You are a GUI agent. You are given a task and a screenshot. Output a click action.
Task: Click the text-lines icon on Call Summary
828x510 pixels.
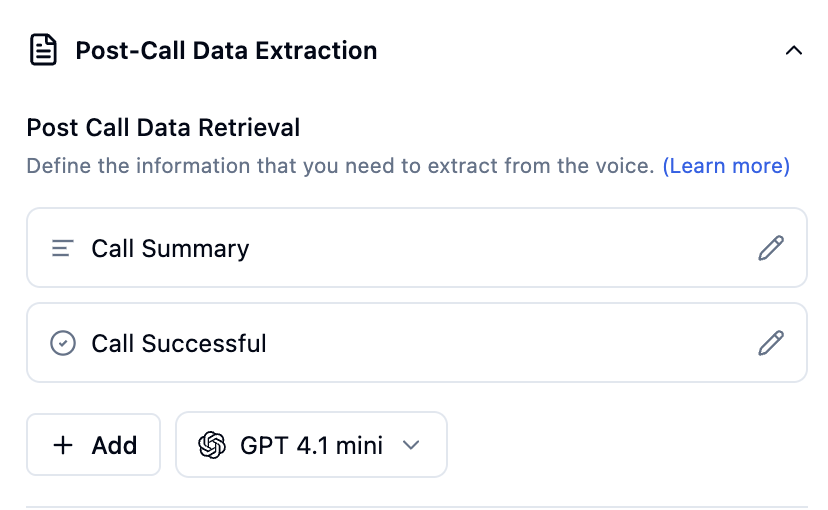click(x=63, y=248)
